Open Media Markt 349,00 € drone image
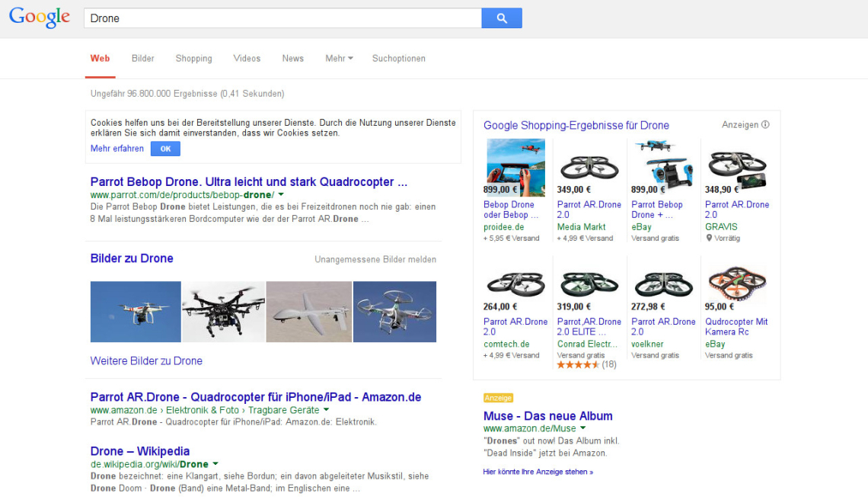This screenshot has height=503, width=868. click(589, 168)
